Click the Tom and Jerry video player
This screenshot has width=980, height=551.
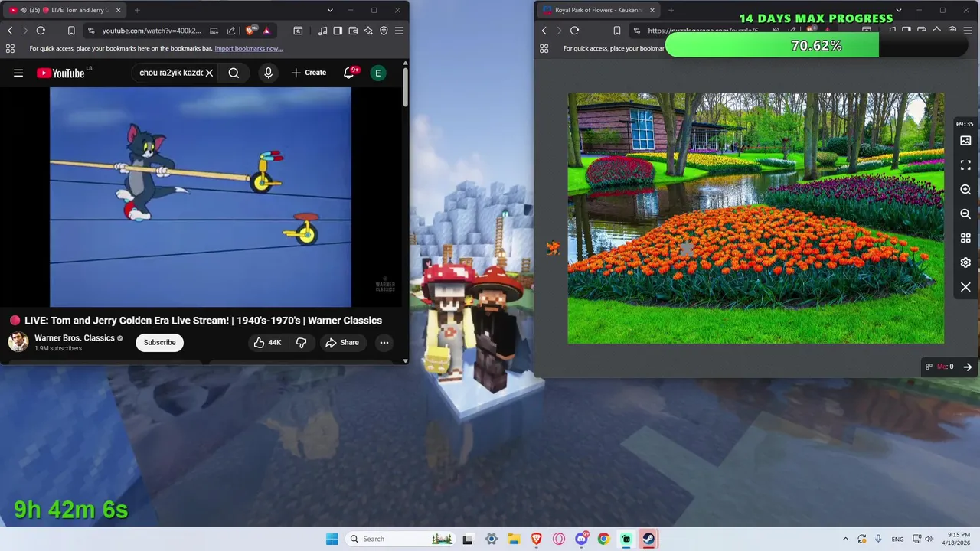(201, 197)
